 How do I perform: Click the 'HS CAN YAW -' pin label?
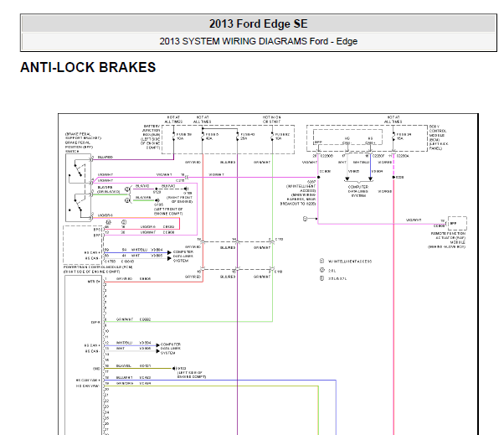click(x=88, y=386)
